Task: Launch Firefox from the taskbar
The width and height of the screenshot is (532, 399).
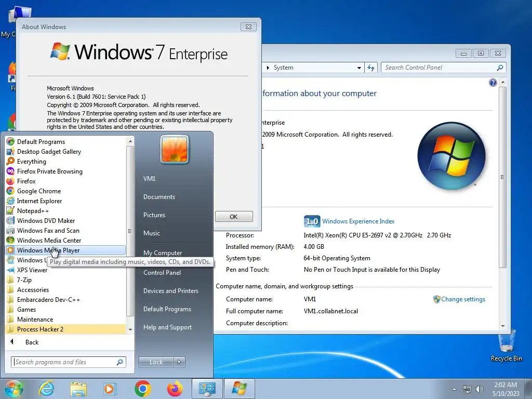Action: (175, 389)
